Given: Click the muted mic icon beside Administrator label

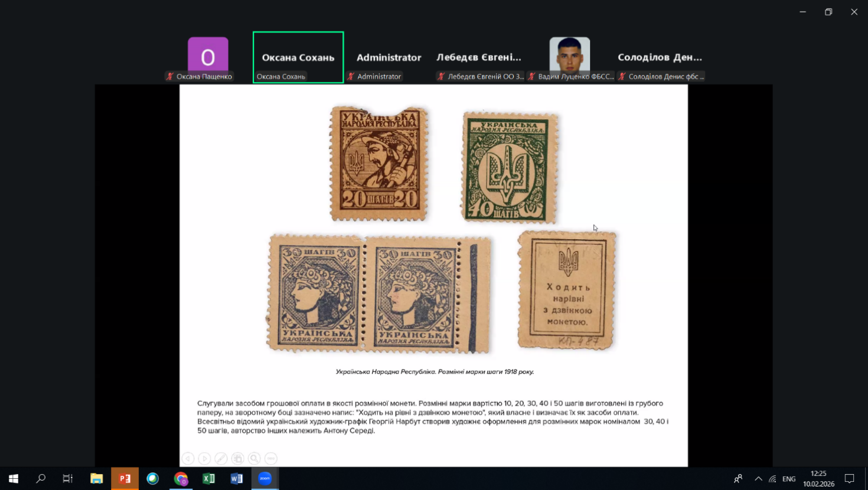Looking at the screenshot, I should (x=351, y=76).
